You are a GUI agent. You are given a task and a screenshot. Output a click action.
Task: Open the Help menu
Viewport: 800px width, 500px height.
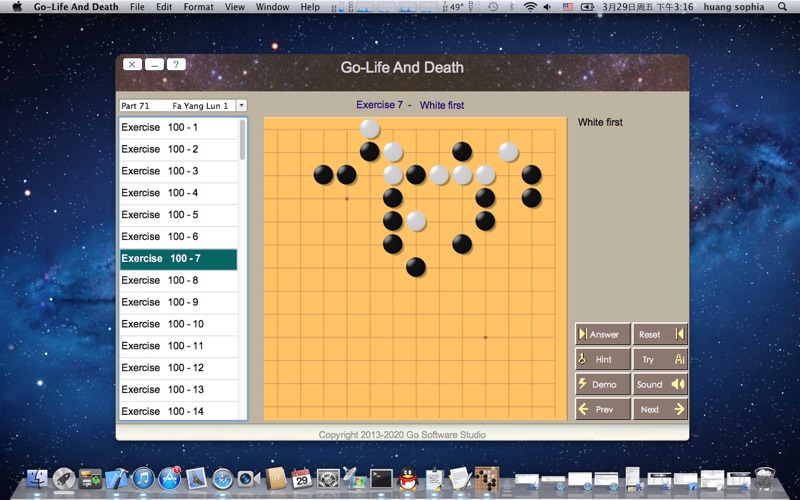click(310, 7)
